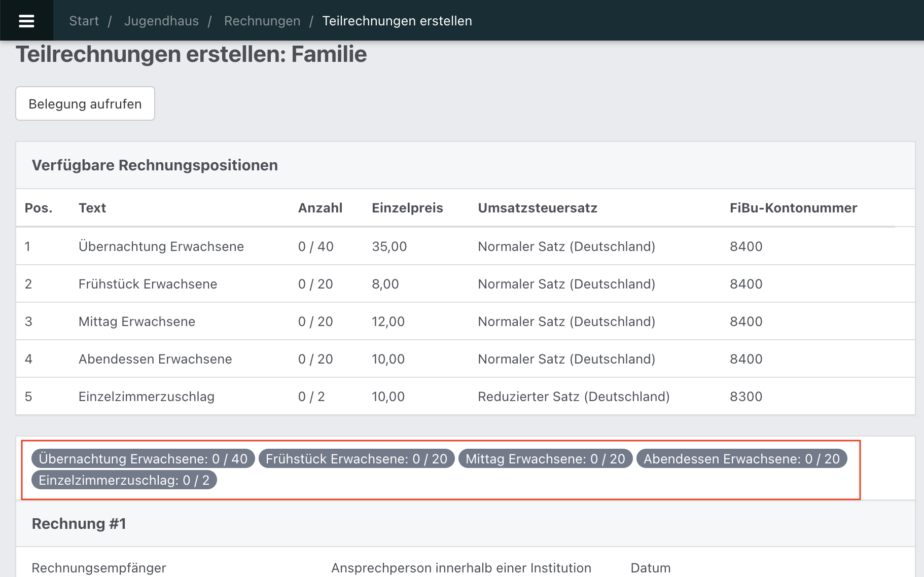The image size is (924, 577).
Task: Open the hamburger navigation menu
Action: pyautogui.click(x=27, y=20)
